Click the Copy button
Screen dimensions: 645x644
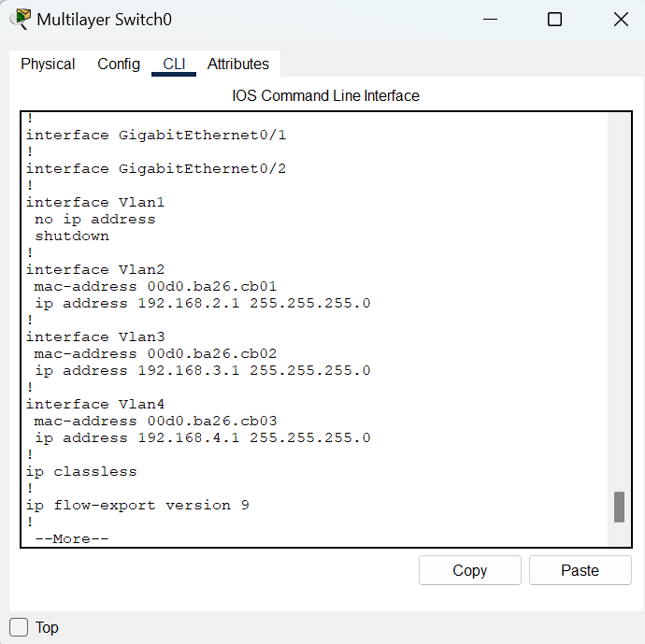470,570
